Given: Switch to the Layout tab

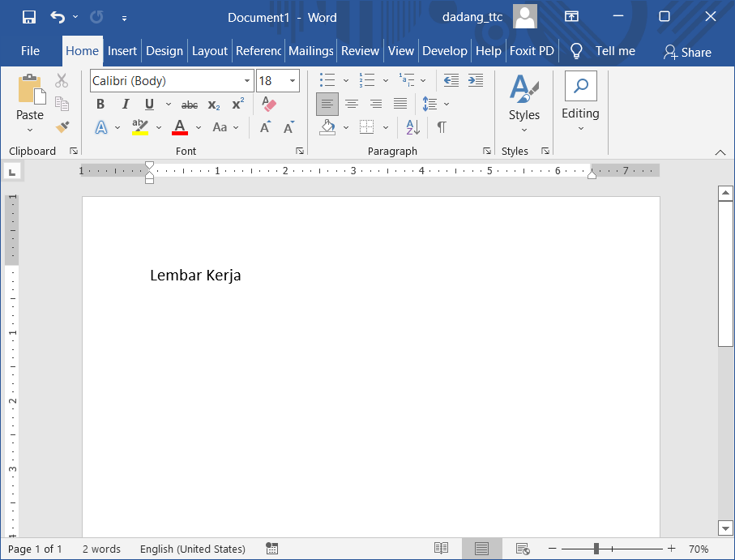Looking at the screenshot, I should [210, 51].
